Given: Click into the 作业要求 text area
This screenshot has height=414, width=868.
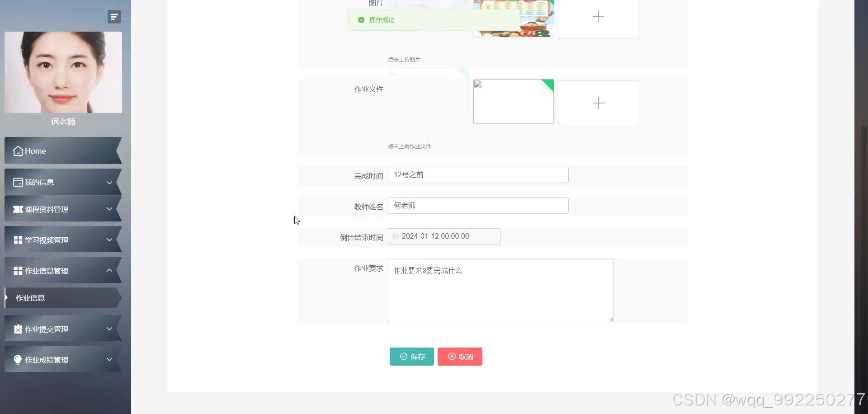Looking at the screenshot, I should (x=500, y=291).
